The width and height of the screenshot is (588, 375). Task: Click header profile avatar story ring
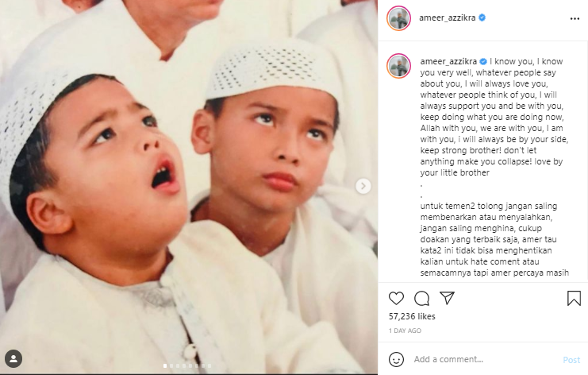[x=399, y=18]
